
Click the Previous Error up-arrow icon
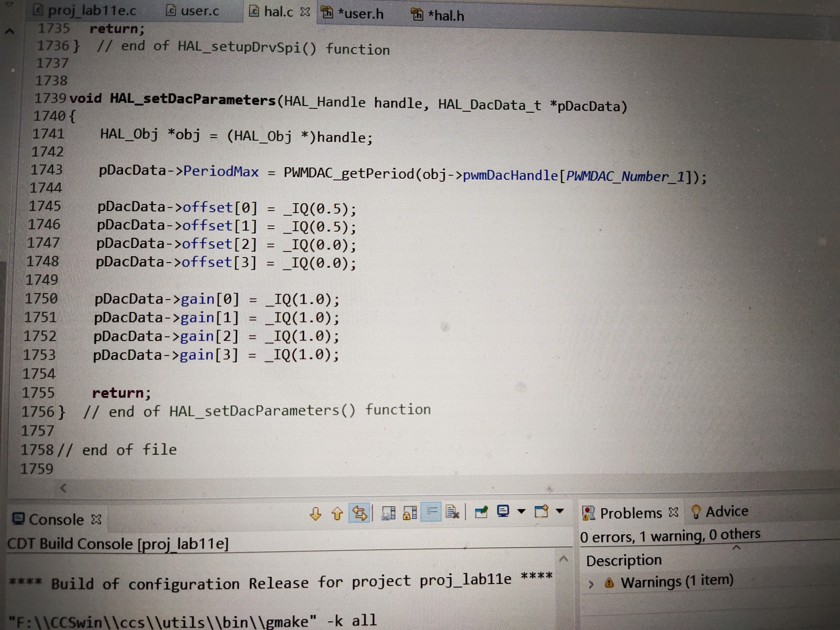337,513
